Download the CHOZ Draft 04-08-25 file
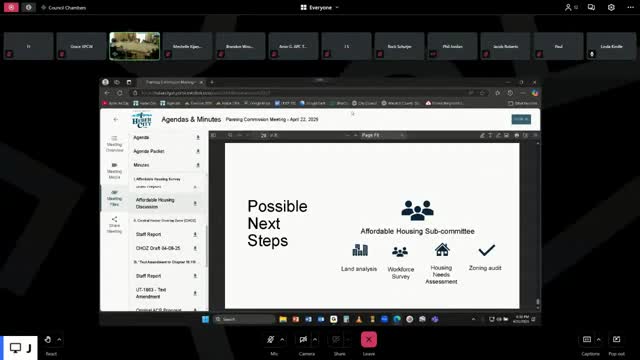Viewport: 640px width, 360px height. 195,248
